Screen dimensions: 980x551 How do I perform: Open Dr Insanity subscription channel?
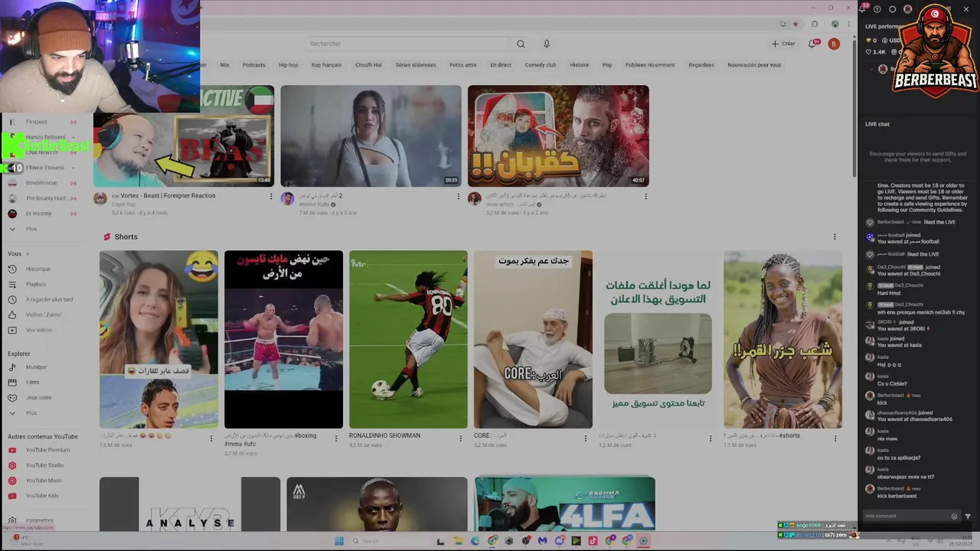coord(38,214)
